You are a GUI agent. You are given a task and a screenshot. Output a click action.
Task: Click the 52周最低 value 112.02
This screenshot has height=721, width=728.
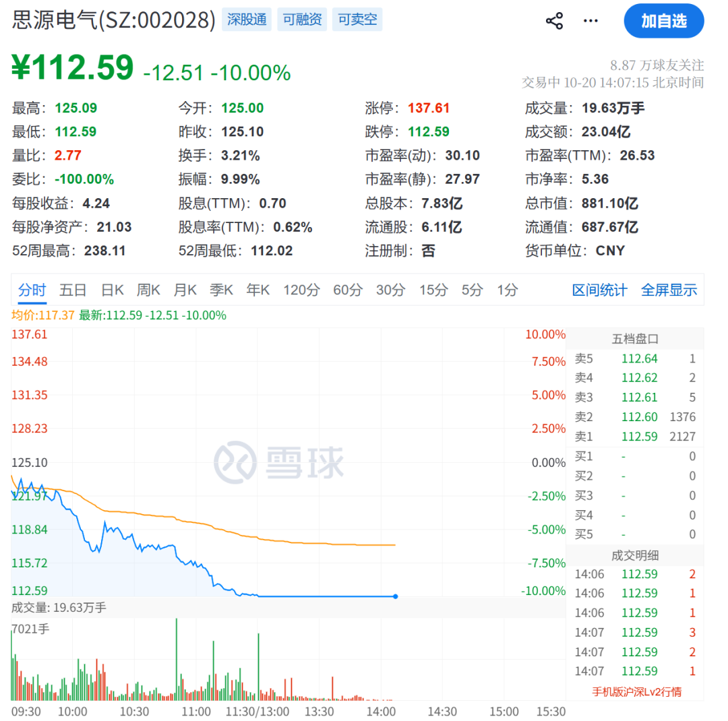point(272,251)
